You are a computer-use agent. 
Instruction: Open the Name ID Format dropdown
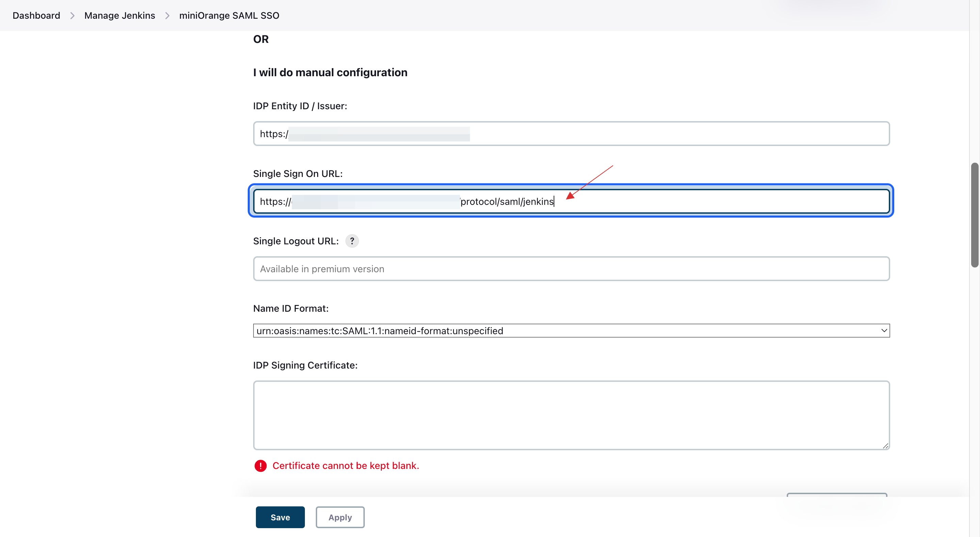571,330
